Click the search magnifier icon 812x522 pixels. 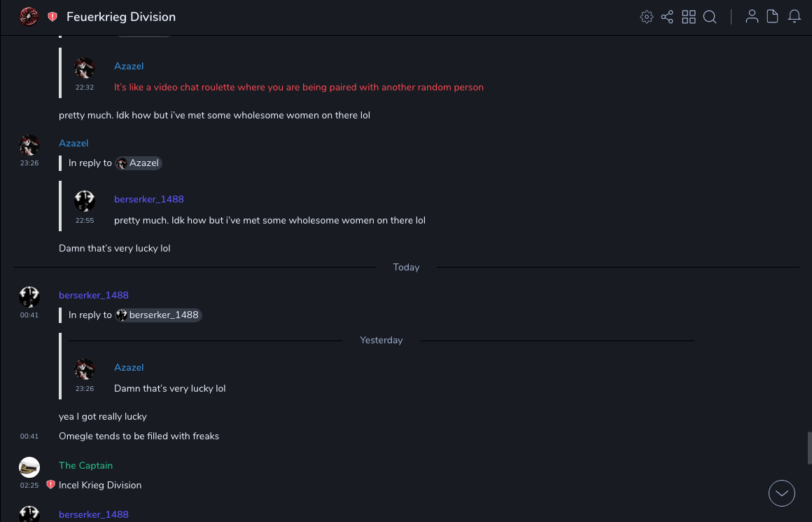710,17
